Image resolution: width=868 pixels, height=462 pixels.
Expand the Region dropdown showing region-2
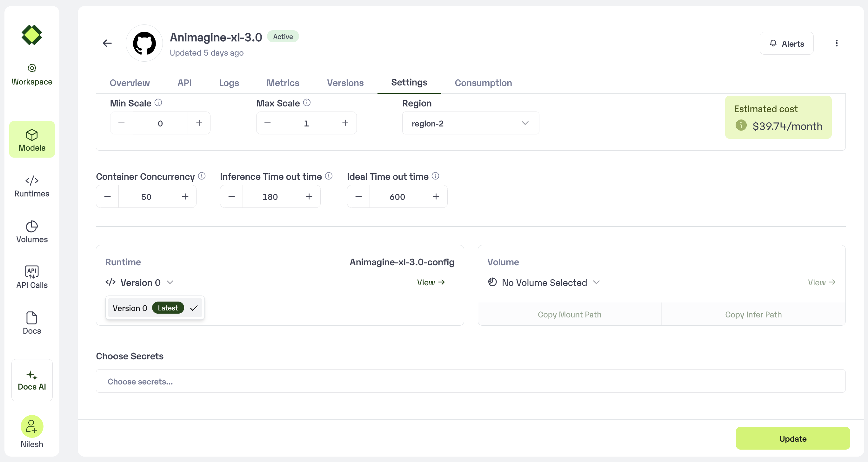pos(471,123)
